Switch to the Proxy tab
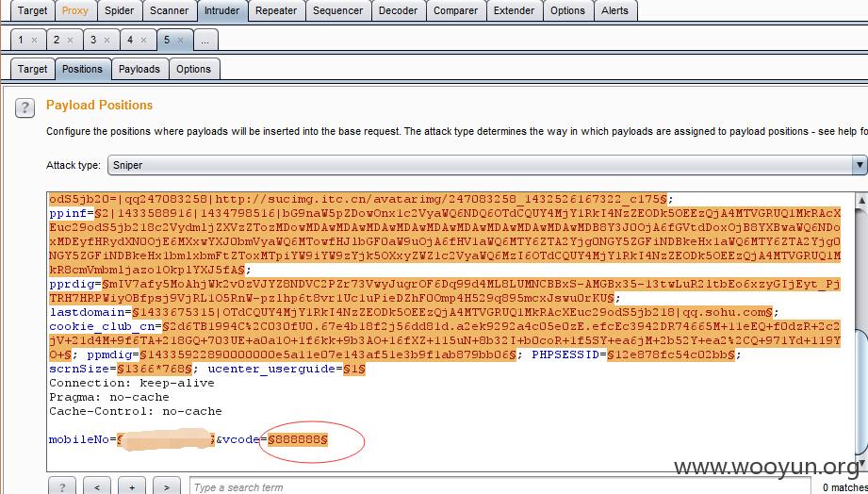The width and height of the screenshot is (868, 494). pyautogui.click(x=74, y=10)
